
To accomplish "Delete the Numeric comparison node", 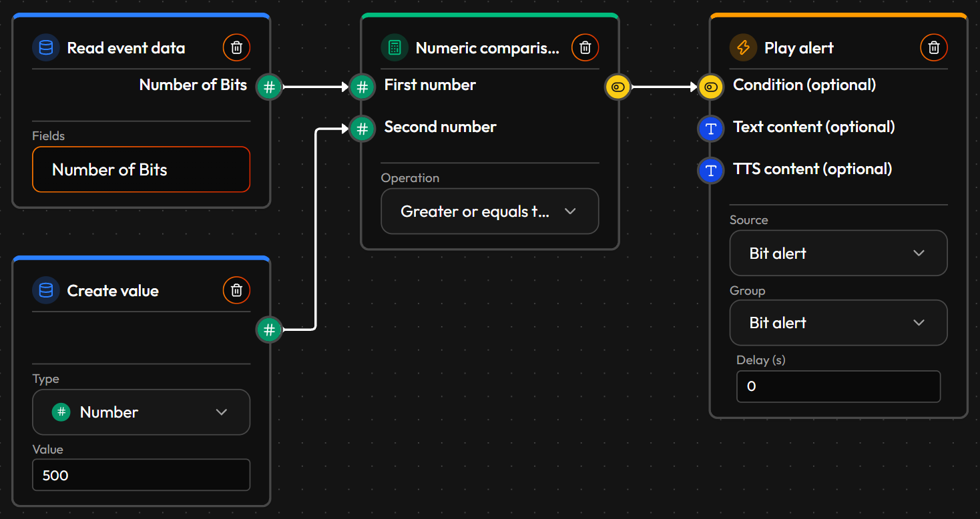I will click(x=585, y=47).
